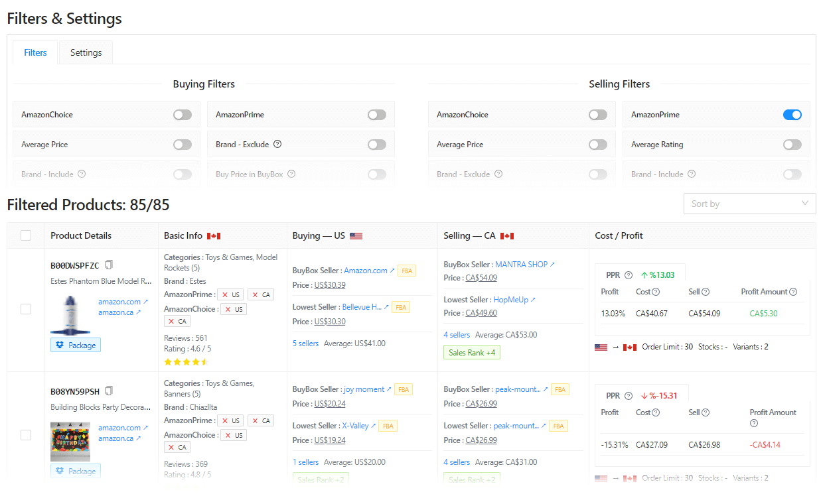Screen dimensions: 823x504
Task: Click the Sell help icon in second product row
Action: click(706, 412)
